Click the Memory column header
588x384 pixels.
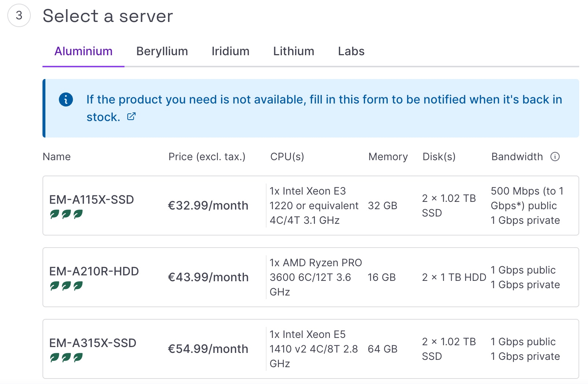(388, 157)
